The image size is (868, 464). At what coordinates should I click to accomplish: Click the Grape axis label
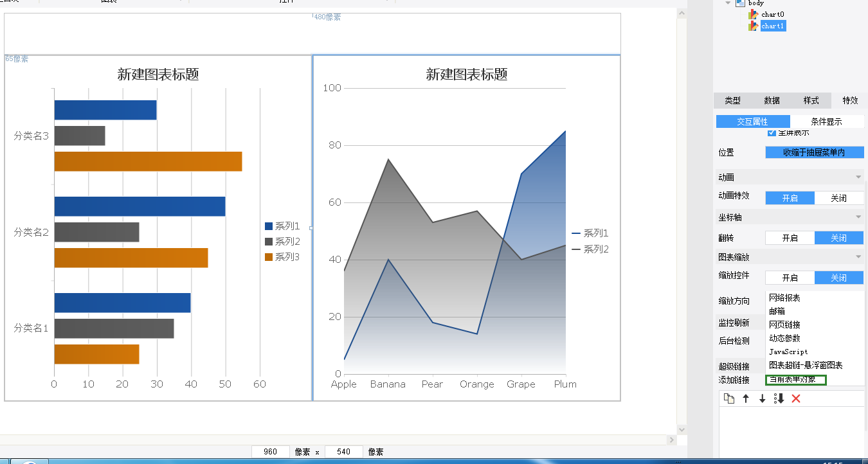click(521, 384)
